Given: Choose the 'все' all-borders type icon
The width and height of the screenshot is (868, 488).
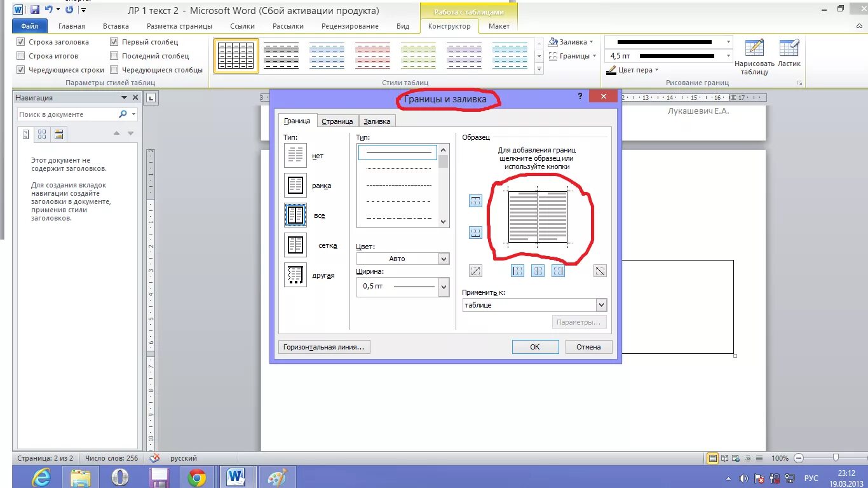Looking at the screenshot, I should [295, 215].
